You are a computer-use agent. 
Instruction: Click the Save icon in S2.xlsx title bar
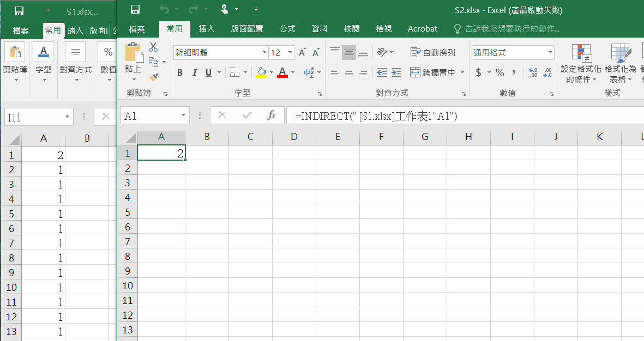pos(135,10)
